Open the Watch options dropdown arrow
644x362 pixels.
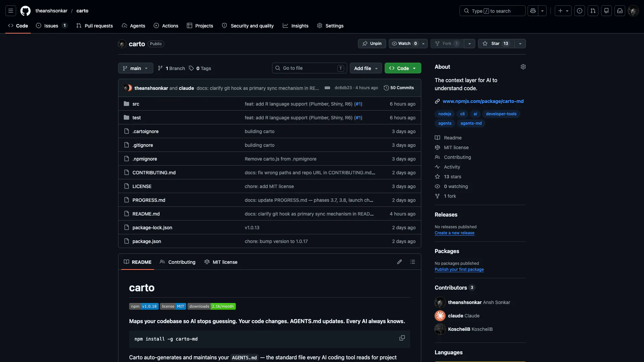[423, 44]
